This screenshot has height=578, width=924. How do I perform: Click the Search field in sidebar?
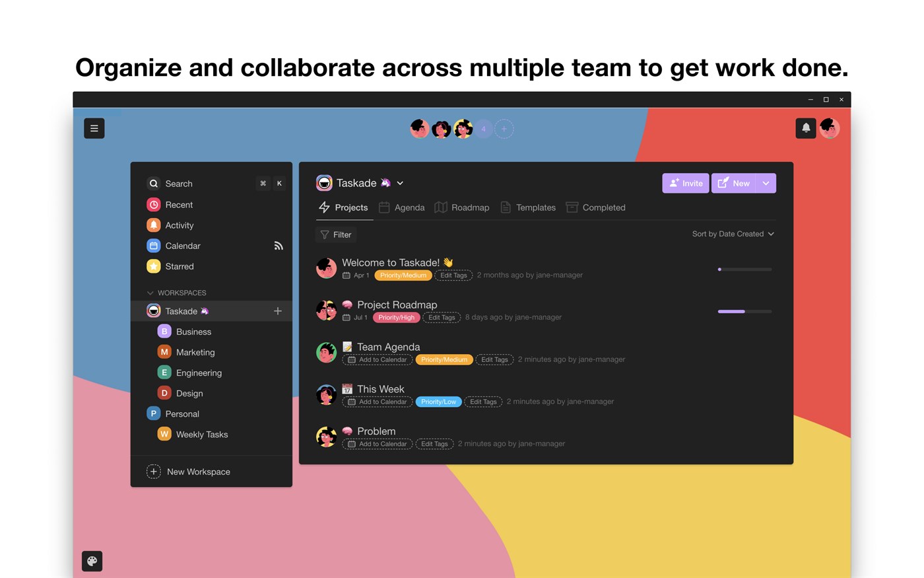click(x=198, y=184)
